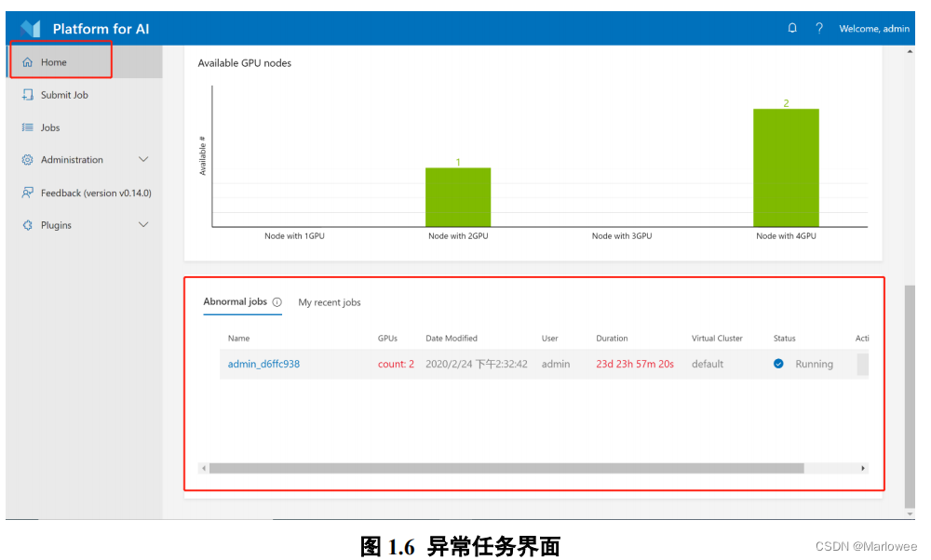This screenshot has height=560, width=931.
Task: Open the Feedback icon in sidebar
Action: click(x=26, y=192)
